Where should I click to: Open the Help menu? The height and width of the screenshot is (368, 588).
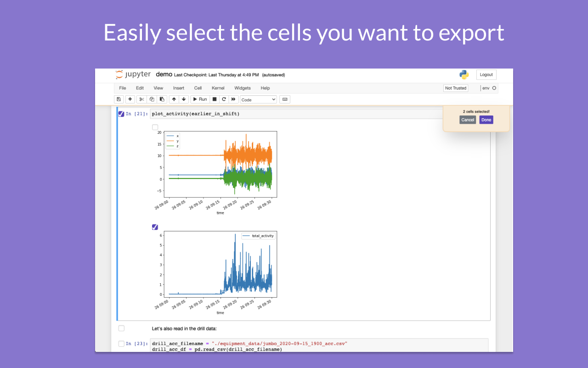[x=265, y=88]
